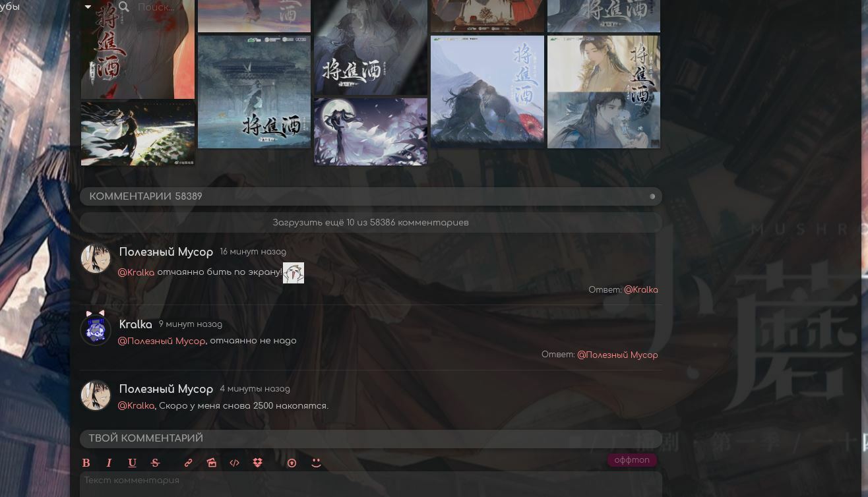Viewport: 868px width, 497px height.
Task: Click the underline formatting icon
Action: [x=132, y=463]
